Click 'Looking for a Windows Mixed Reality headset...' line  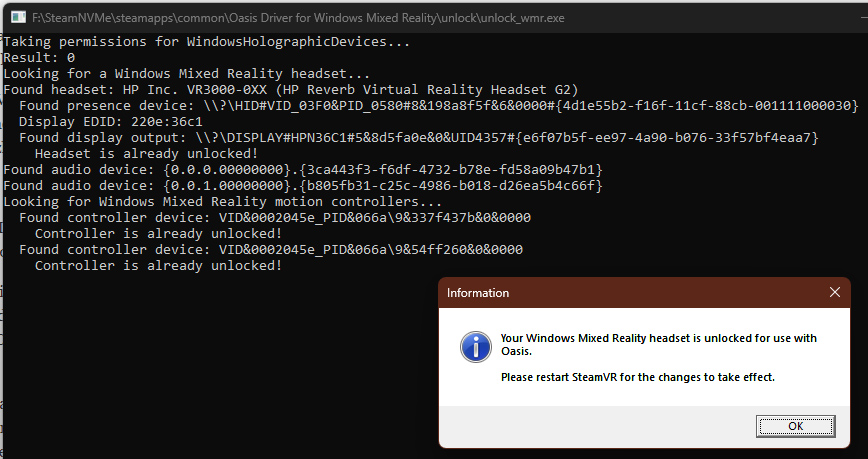pyautogui.click(x=187, y=74)
